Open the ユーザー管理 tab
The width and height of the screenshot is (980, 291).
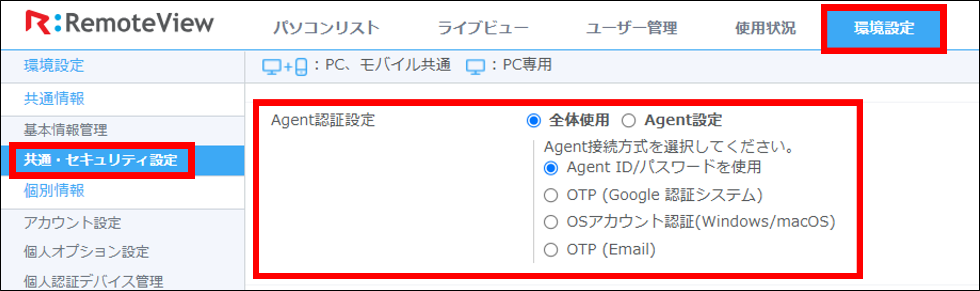(631, 28)
